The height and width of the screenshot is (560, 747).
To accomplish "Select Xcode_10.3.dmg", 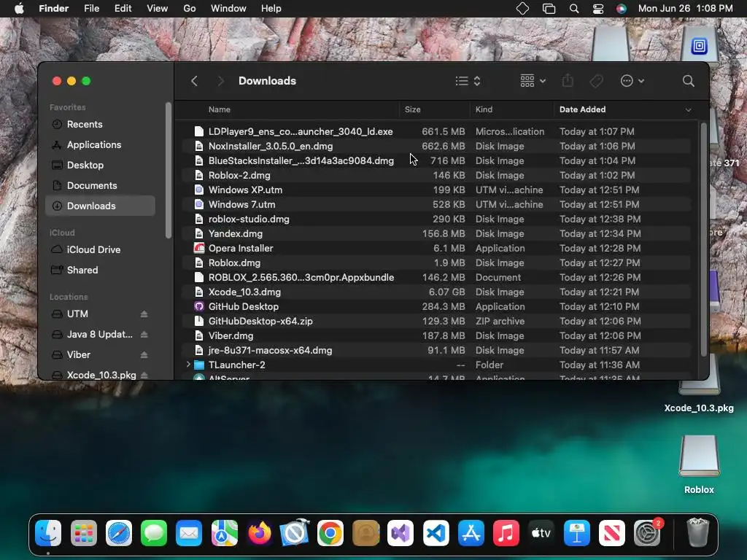I will pyautogui.click(x=437, y=292).
